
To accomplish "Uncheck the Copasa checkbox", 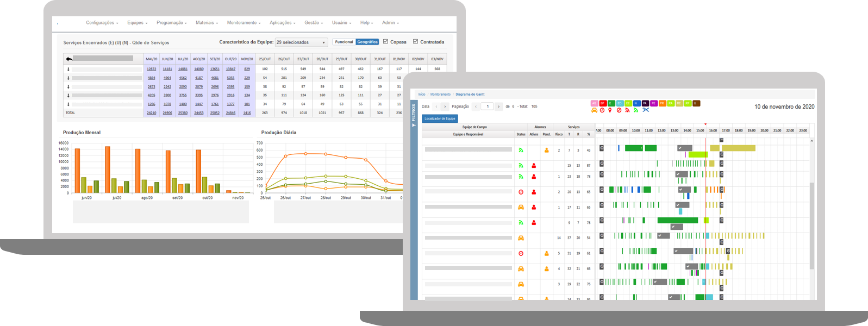I will pyautogui.click(x=386, y=42).
